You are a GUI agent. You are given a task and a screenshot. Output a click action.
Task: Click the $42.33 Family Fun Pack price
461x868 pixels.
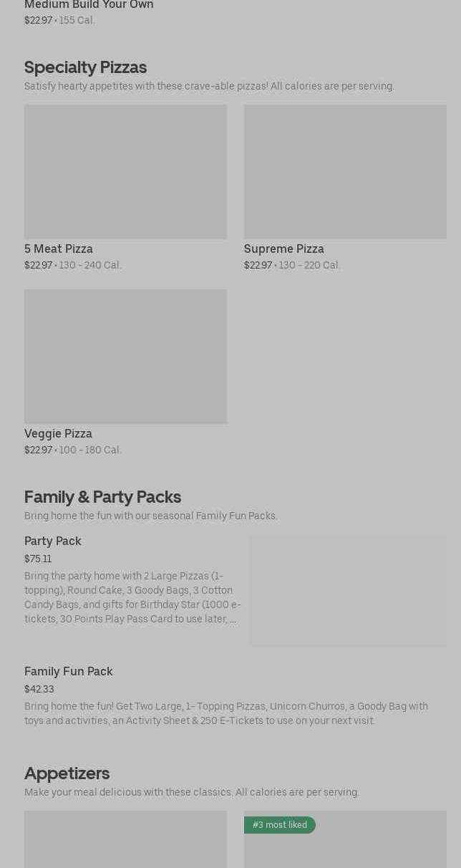pos(39,689)
